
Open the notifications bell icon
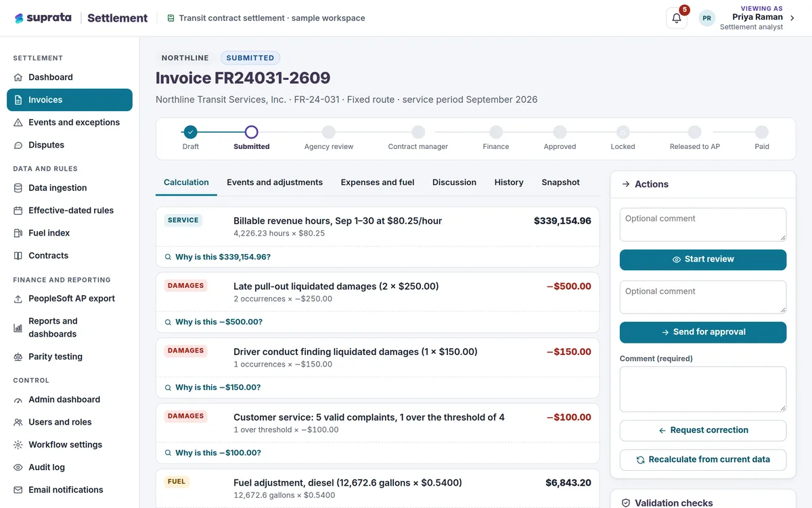click(677, 18)
